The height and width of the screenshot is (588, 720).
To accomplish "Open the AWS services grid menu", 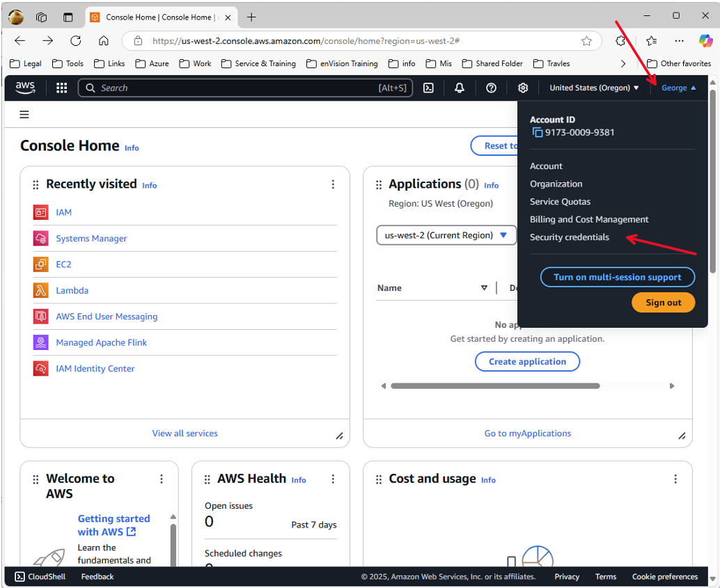I will [61, 88].
